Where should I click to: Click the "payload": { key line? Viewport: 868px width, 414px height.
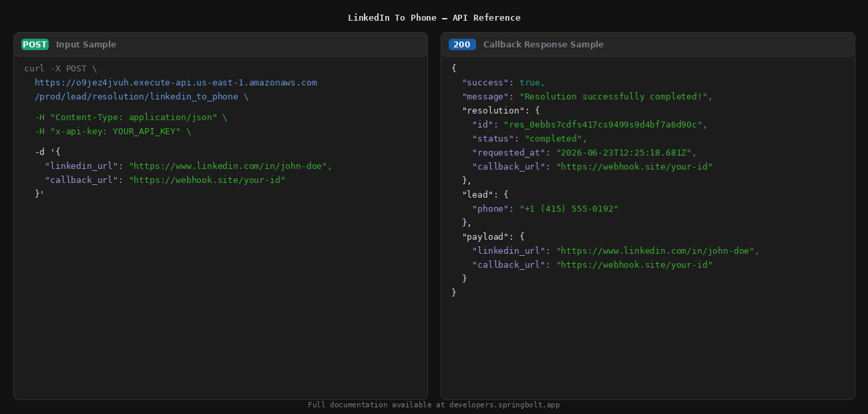[493, 237]
